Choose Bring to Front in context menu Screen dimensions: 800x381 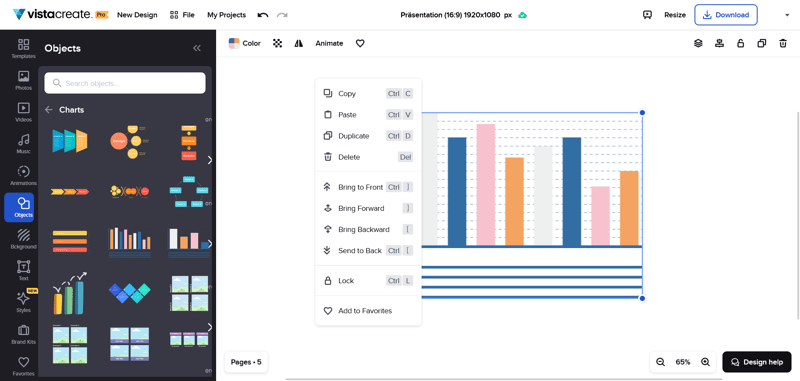coord(368,187)
